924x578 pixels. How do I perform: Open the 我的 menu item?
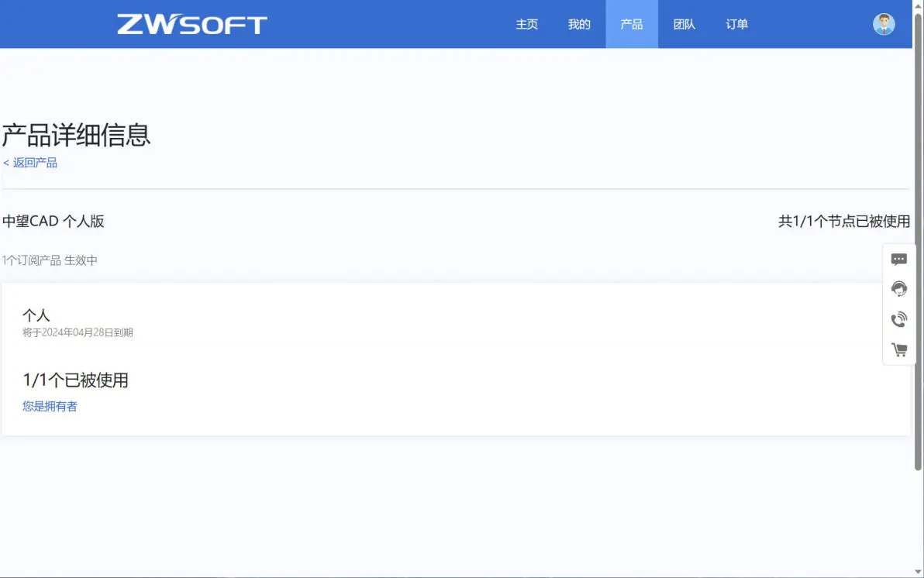[579, 24]
